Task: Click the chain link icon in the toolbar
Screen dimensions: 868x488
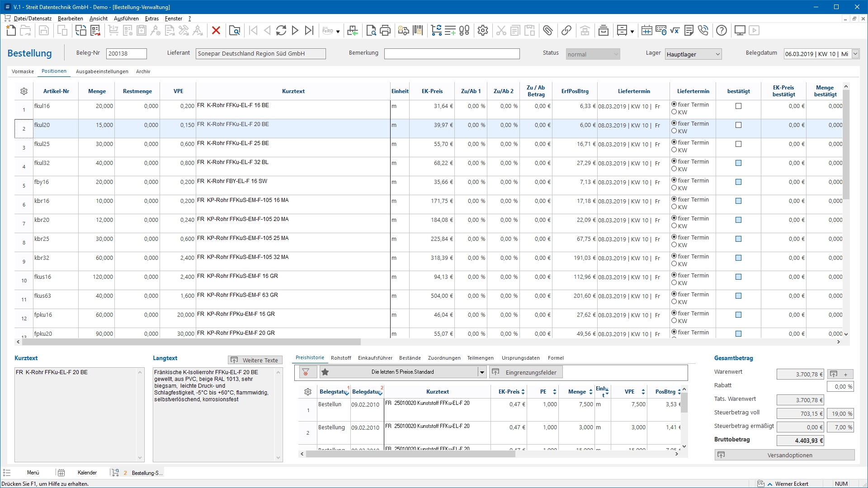Action: 566,31
